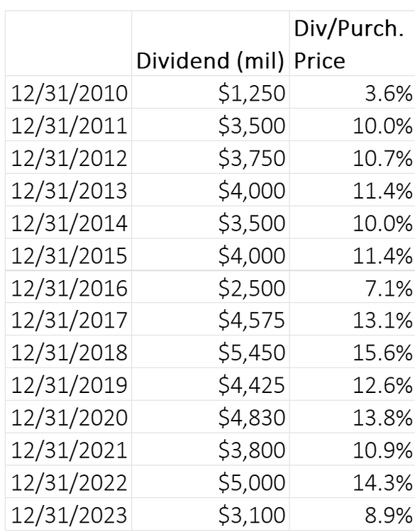
Task: Click the $3,750 dividend value
Action: click(211, 157)
